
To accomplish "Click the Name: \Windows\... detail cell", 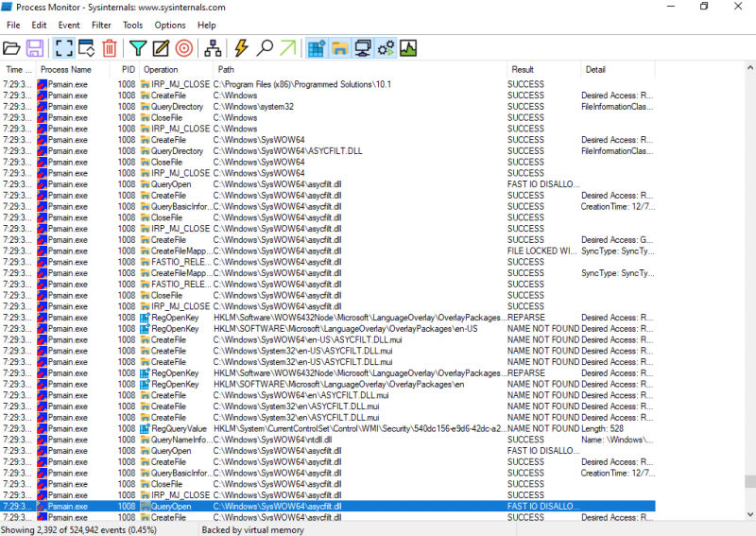I will [x=617, y=440].
